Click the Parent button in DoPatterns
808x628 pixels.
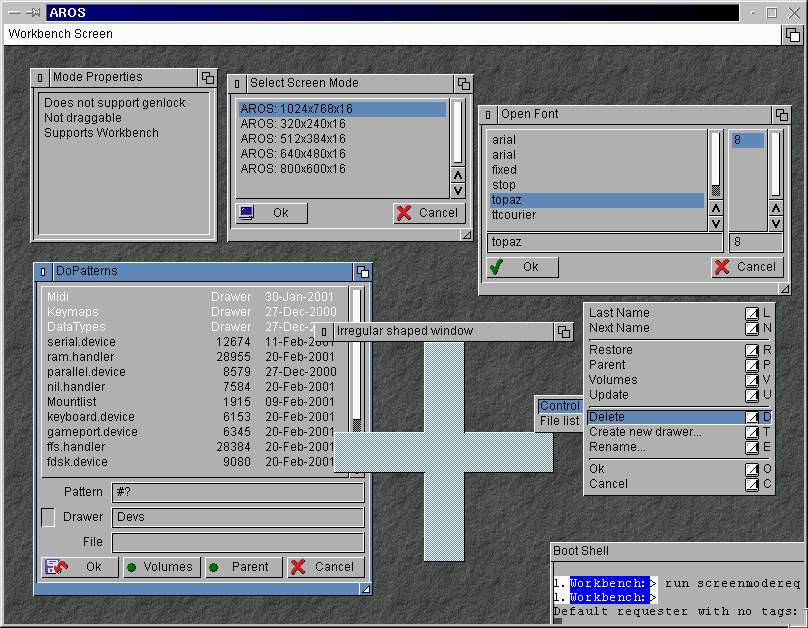coord(244,567)
